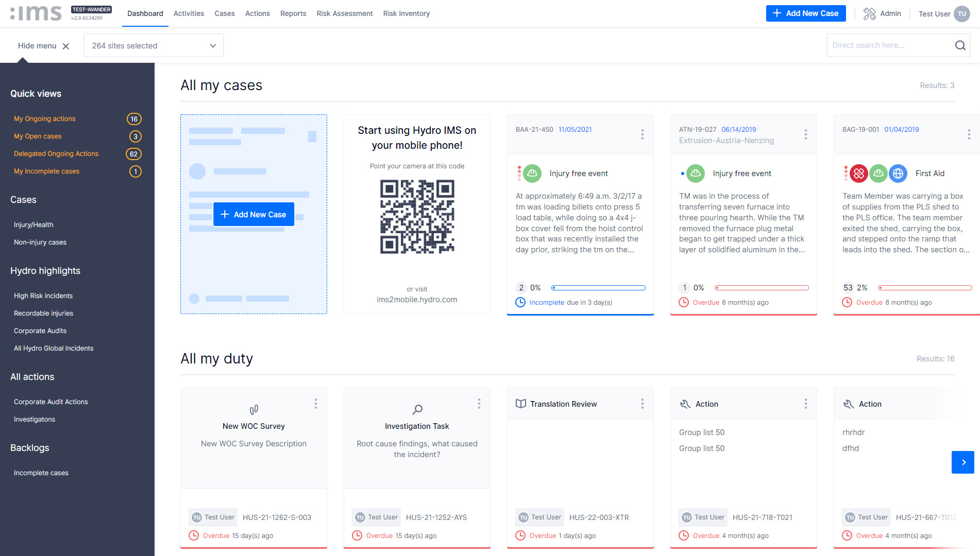Open High Risk incidents highlight
This screenshot has width=980, height=556.
tap(43, 296)
